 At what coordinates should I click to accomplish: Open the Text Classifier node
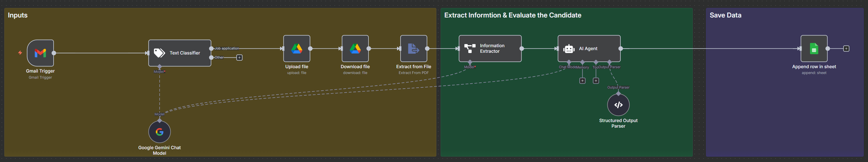(x=180, y=53)
